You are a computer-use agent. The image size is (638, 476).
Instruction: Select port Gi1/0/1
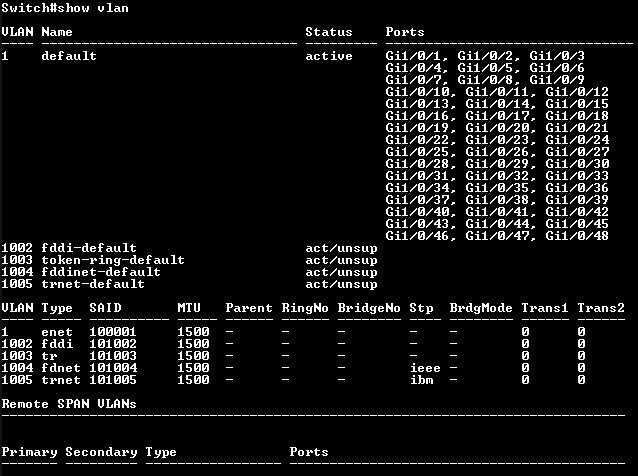(x=415, y=56)
